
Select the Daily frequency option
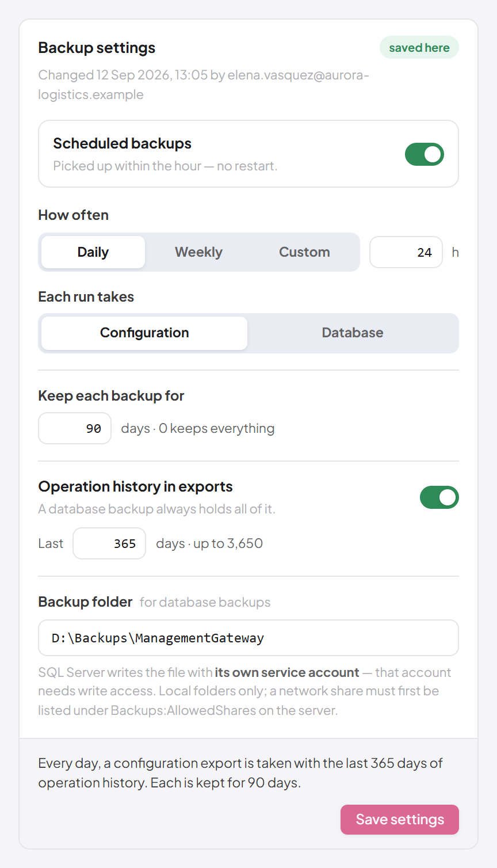click(93, 252)
